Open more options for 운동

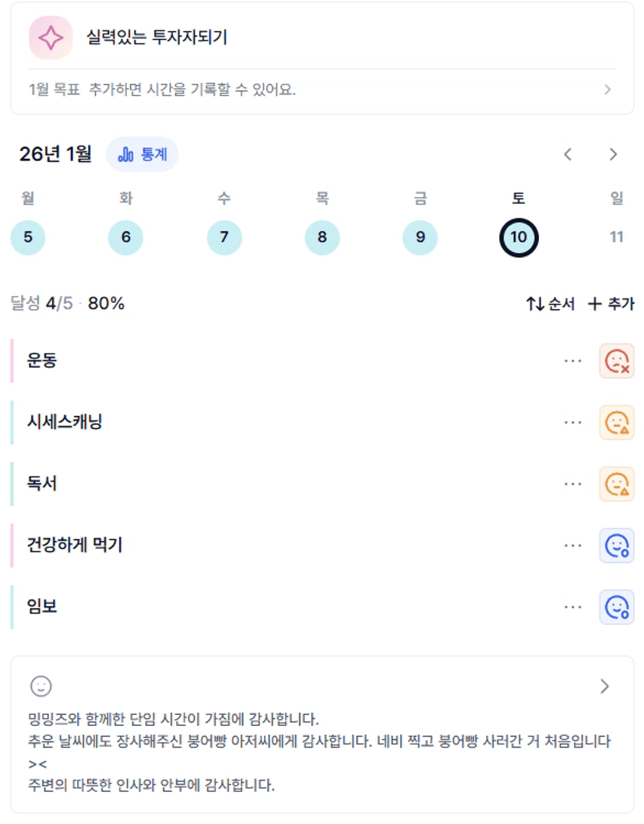[573, 361]
